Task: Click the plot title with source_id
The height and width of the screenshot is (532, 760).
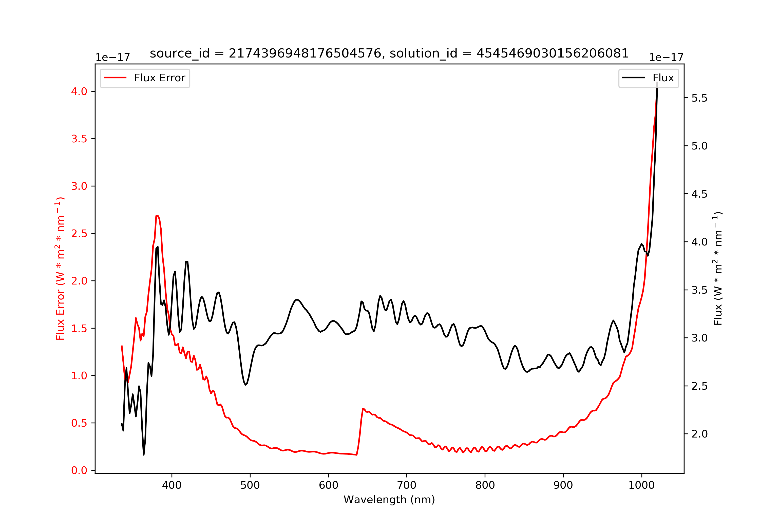Action: 389,53
